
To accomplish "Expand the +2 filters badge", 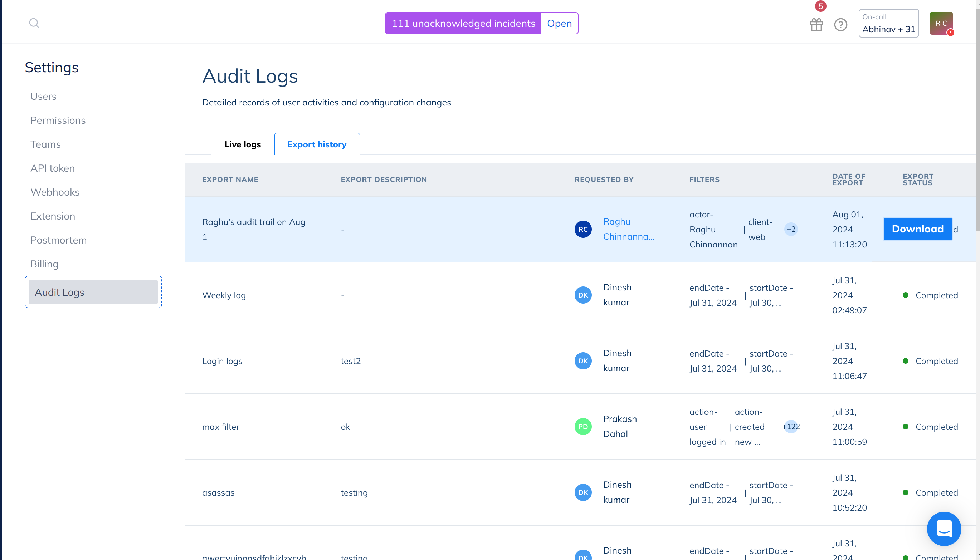I will (x=791, y=229).
